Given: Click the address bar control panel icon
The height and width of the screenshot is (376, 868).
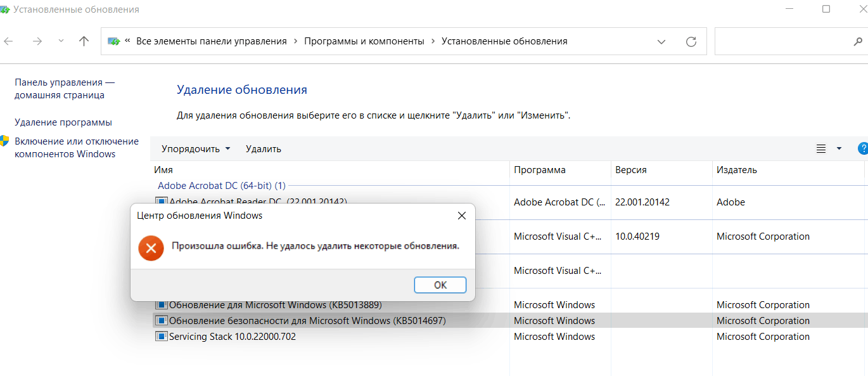Looking at the screenshot, I should [x=114, y=41].
